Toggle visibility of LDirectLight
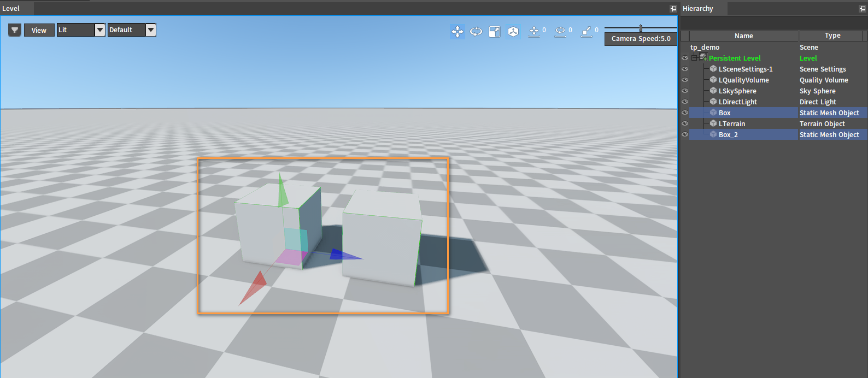The height and width of the screenshot is (378, 868). click(684, 102)
